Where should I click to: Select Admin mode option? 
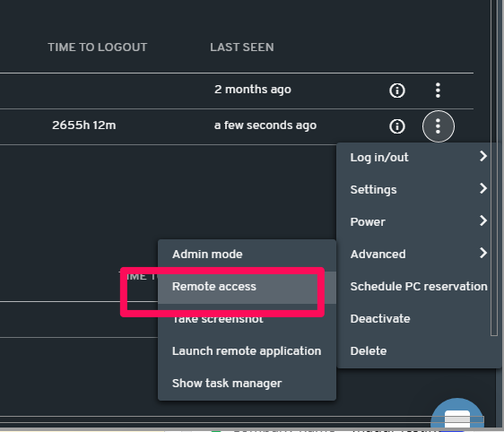247,254
